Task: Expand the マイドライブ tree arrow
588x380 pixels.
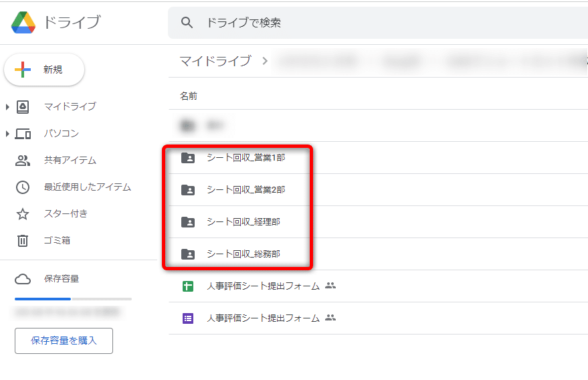Action: pyautogui.click(x=7, y=107)
